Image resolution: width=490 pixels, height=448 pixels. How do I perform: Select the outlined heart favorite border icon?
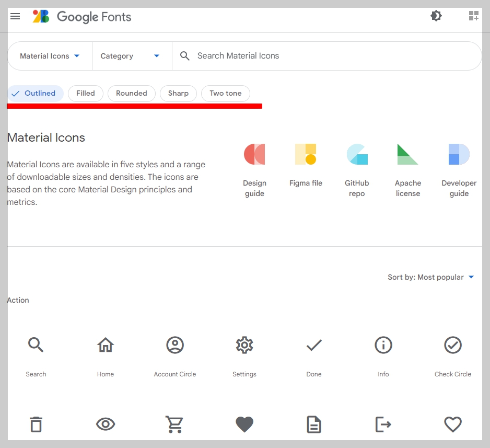coord(452,424)
